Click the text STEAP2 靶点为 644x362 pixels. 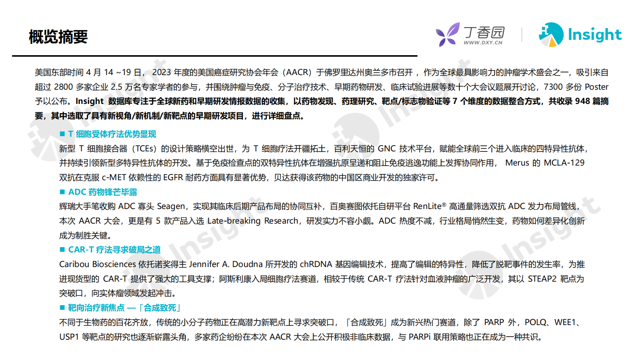tap(556, 279)
